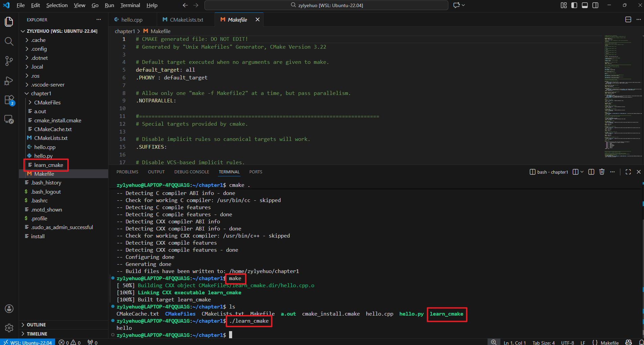Click the Split Editor Right icon
Viewport: 644px width, 345px height.
click(x=628, y=20)
